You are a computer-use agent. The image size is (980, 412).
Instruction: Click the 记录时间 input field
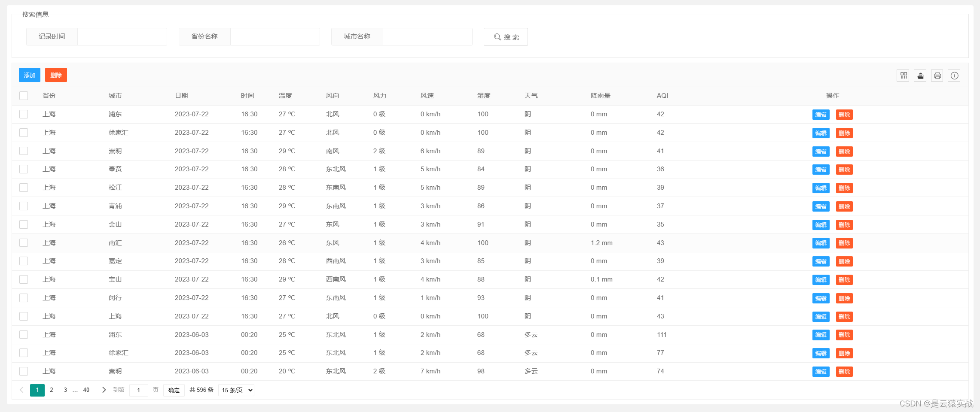tap(122, 37)
